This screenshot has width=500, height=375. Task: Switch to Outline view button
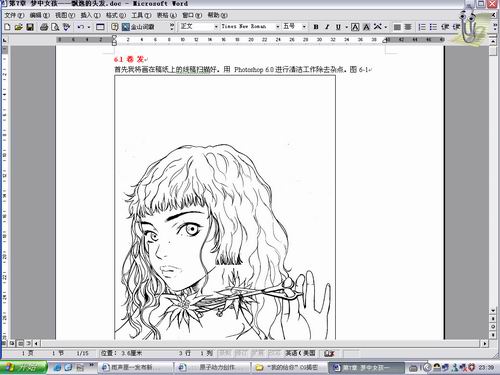[x=28, y=343]
